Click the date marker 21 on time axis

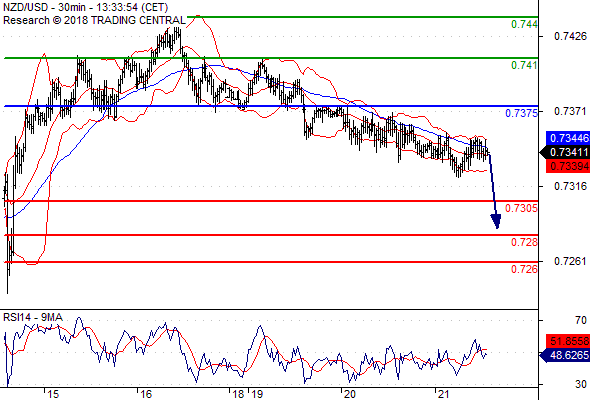click(443, 394)
